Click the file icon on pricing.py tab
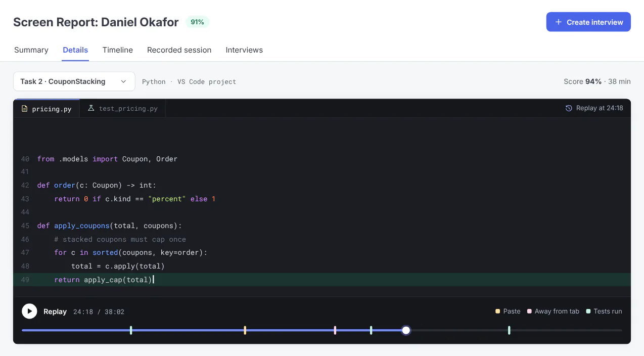The height and width of the screenshot is (356, 644). (x=24, y=108)
